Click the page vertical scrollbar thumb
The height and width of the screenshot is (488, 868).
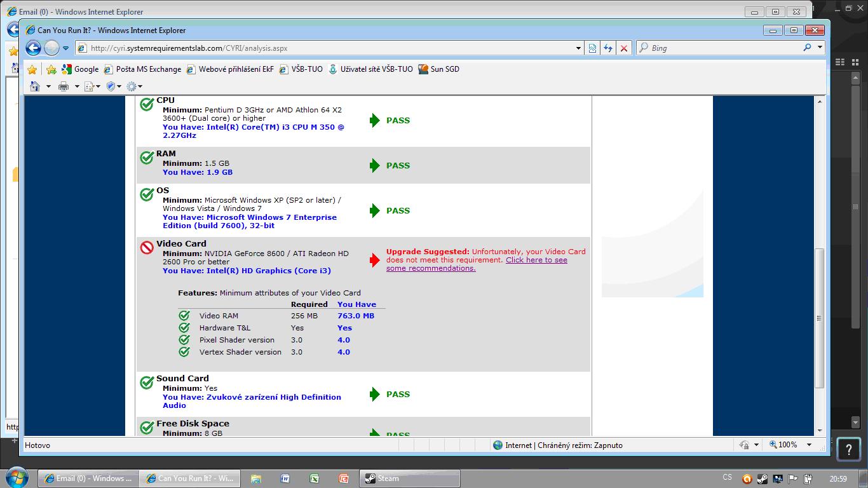point(820,318)
